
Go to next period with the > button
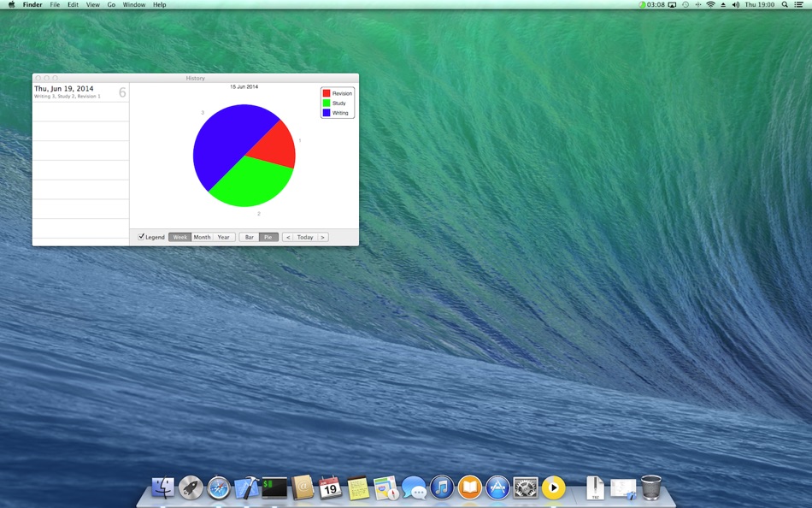click(x=322, y=237)
